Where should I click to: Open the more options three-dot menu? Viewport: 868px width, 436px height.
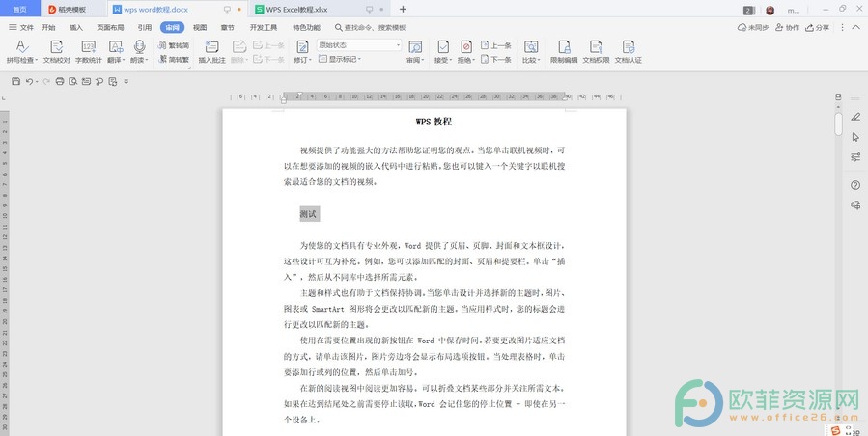(842, 27)
